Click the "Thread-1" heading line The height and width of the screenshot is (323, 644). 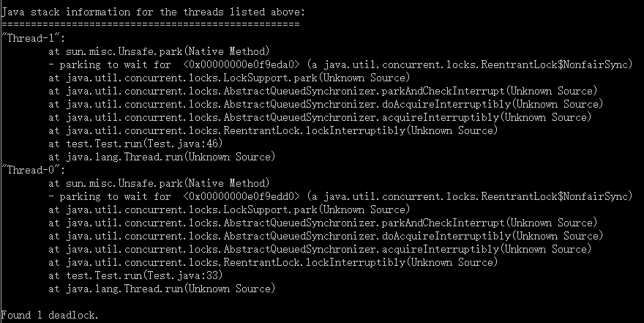(x=33, y=38)
